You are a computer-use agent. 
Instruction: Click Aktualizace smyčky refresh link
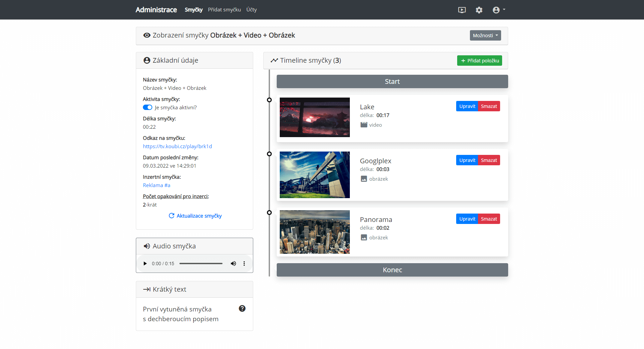(x=195, y=216)
